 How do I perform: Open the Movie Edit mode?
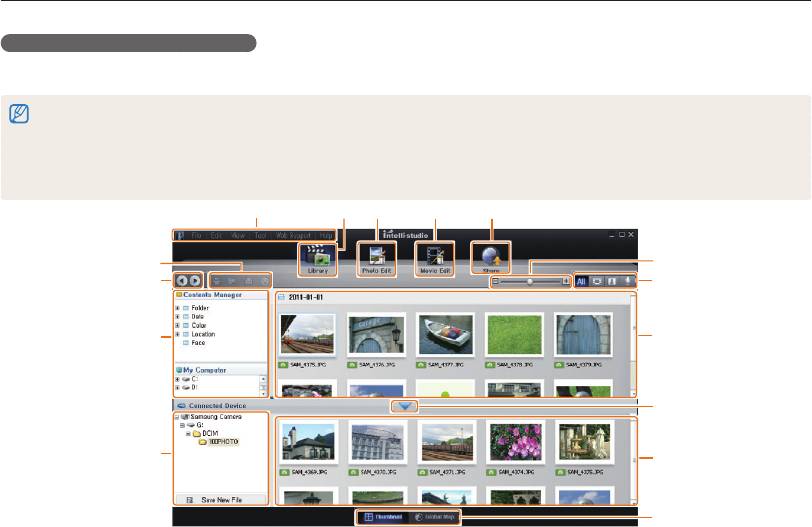tap(434, 259)
